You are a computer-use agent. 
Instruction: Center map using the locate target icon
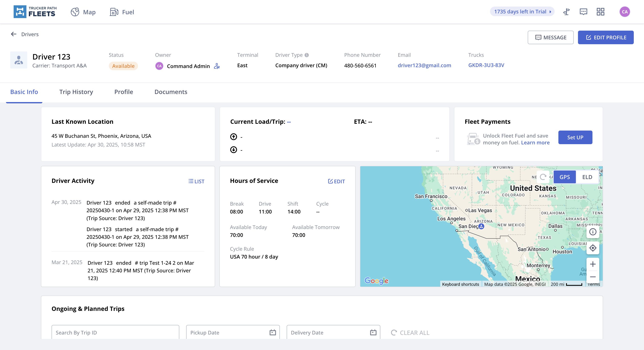click(592, 248)
